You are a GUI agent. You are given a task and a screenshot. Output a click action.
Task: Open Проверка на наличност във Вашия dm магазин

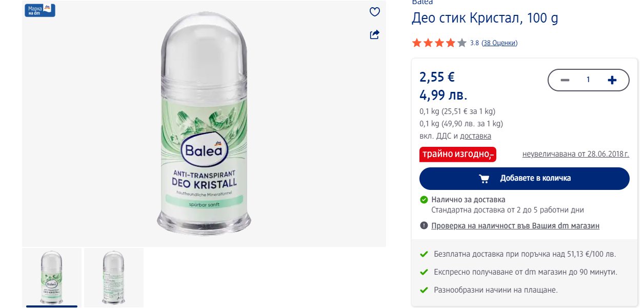[x=515, y=226]
